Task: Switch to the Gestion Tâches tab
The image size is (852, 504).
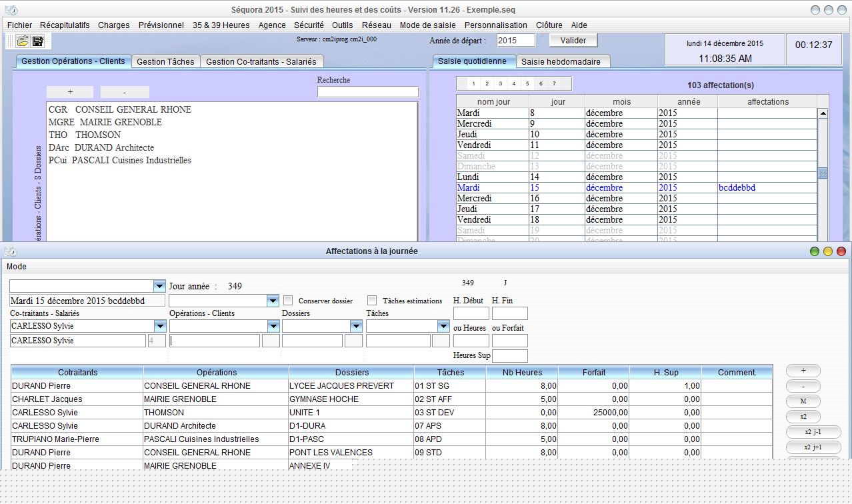Action: [x=165, y=61]
